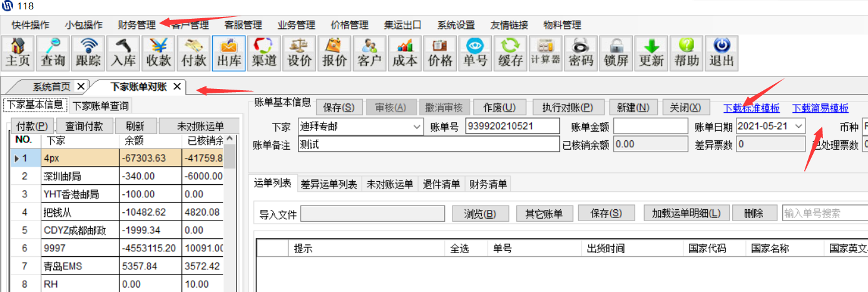Image resolution: width=868 pixels, height=292 pixels.
Task: Click the 下载简易模板 link
Action: tap(820, 108)
